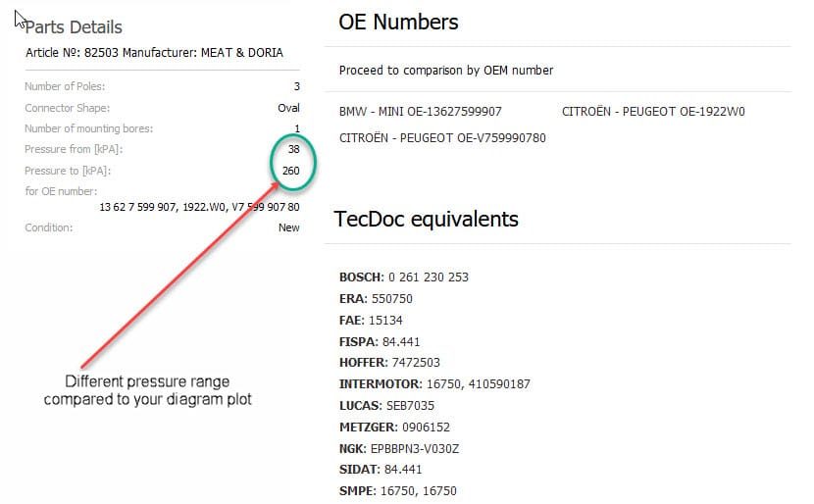
Task: Open the CITROËN - PEUGEOT OE-1922W0 link
Action: 653,112
